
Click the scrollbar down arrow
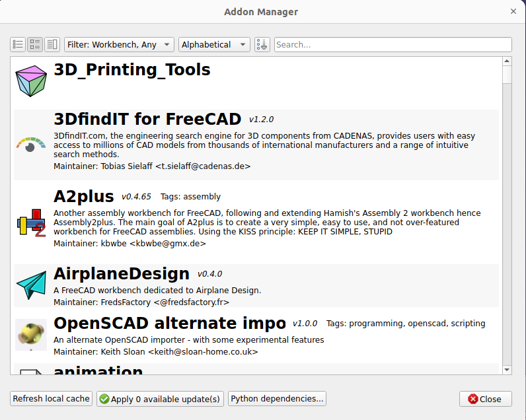[507, 370]
